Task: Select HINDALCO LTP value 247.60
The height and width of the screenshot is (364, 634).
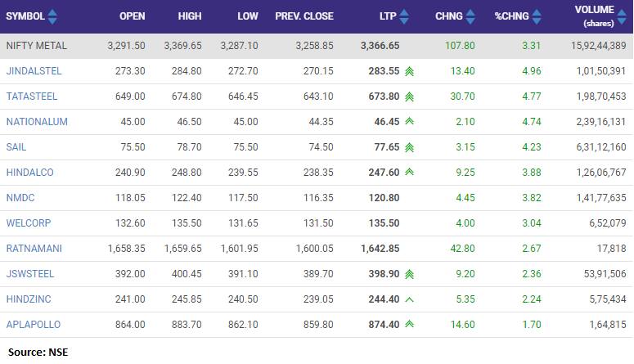Action: click(384, 173)
